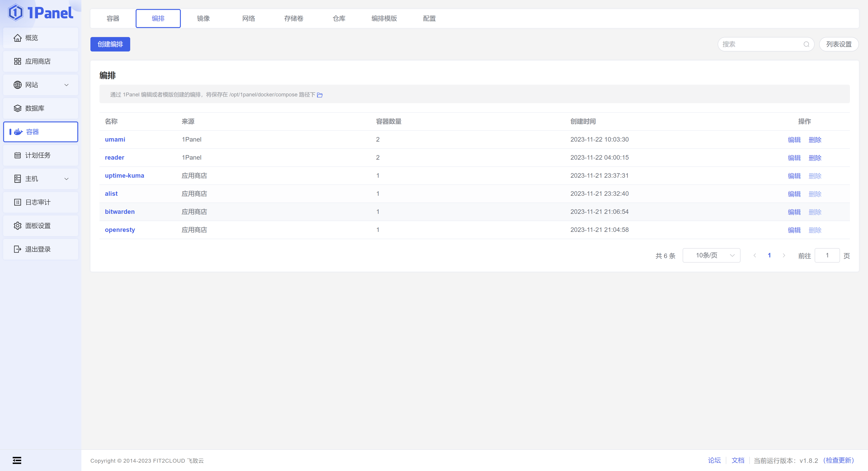
Task: Open 数据库 layers icon in sidebar
Action: click(x=18, y=108)
